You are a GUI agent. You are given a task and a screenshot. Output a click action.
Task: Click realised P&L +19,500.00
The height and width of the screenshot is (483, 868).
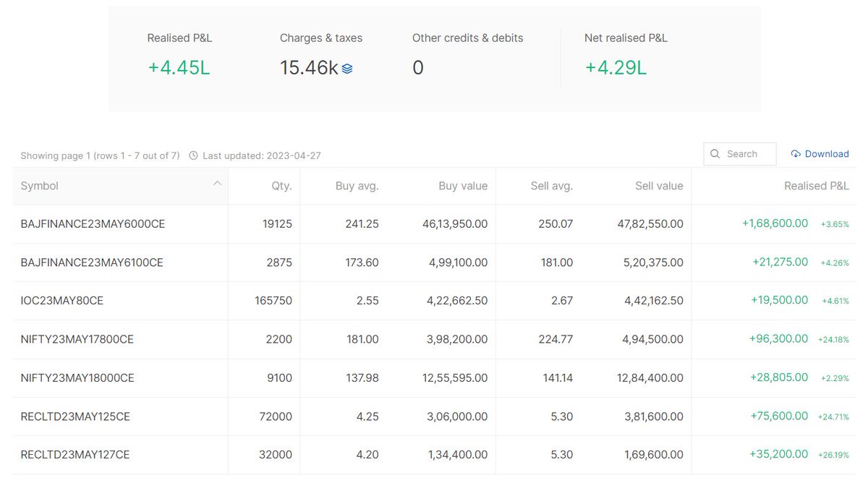(x=780, y=300)
